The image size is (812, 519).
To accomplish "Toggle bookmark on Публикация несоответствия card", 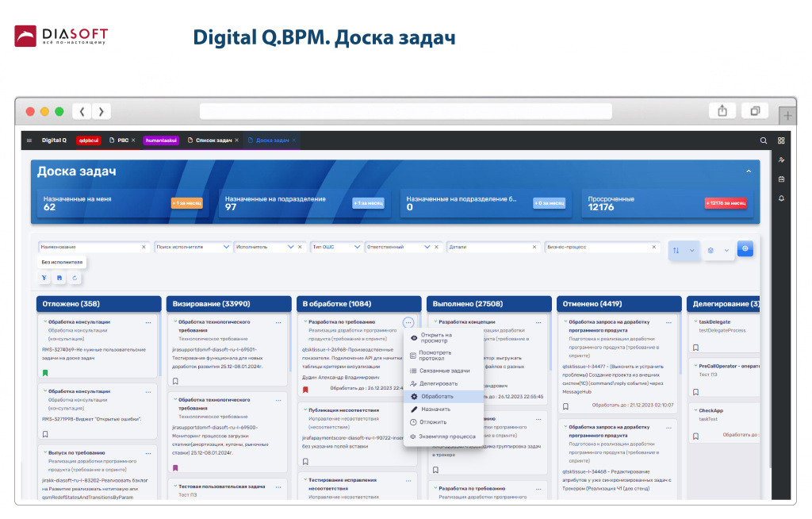I will tap(305, 461).
